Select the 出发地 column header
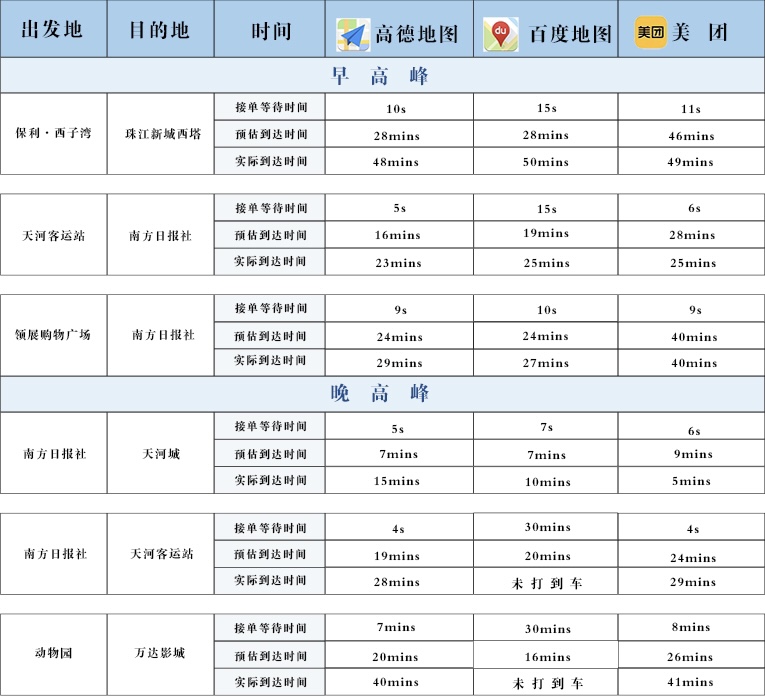The height and width of the screenshot is (700, 765). point(52,30)
